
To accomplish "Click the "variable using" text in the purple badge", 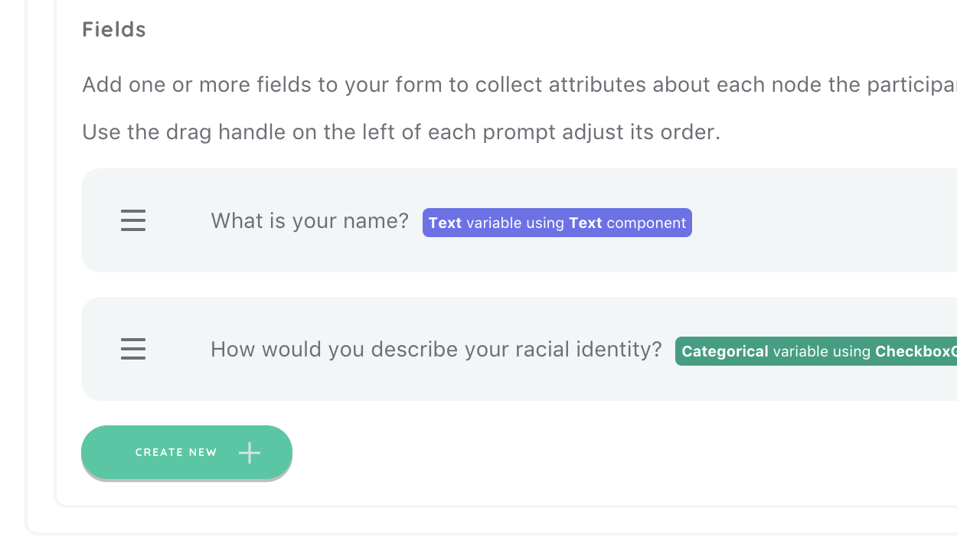I will coord(515,223).
